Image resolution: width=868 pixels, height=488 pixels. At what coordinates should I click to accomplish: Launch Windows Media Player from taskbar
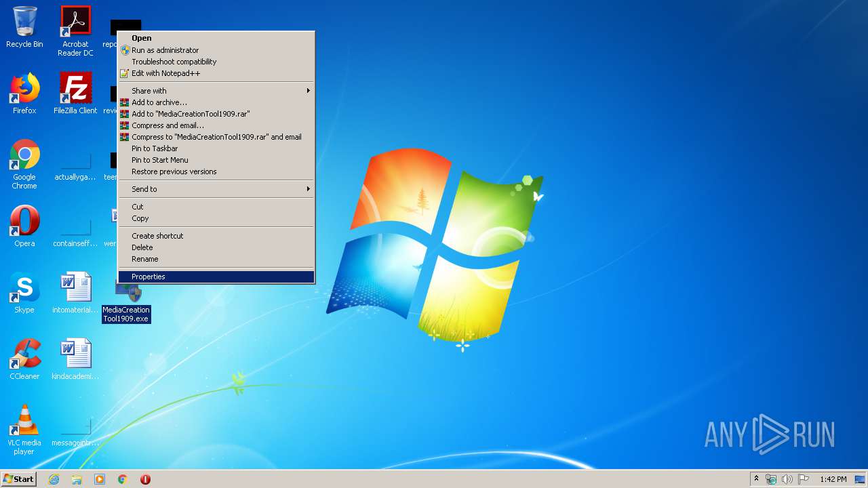point(100,479)
